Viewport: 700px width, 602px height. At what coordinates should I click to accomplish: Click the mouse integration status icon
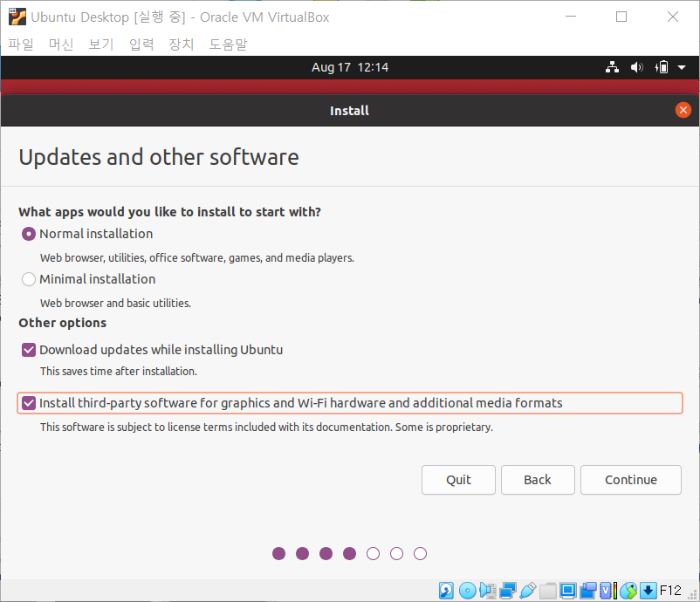tap(629, 591)
